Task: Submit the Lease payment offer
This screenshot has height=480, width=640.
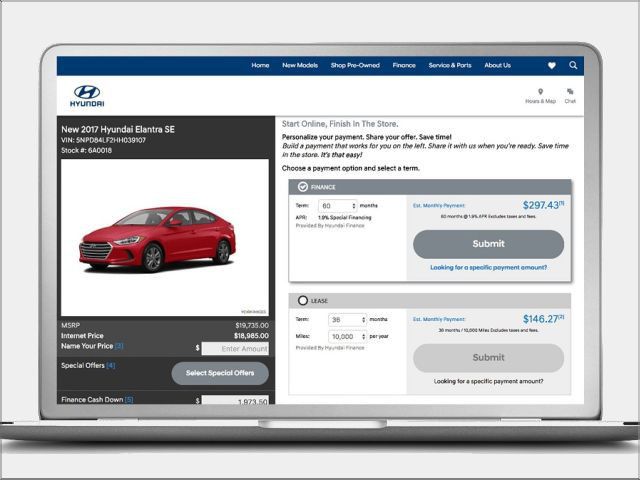Action: click(x=489, y=358)
